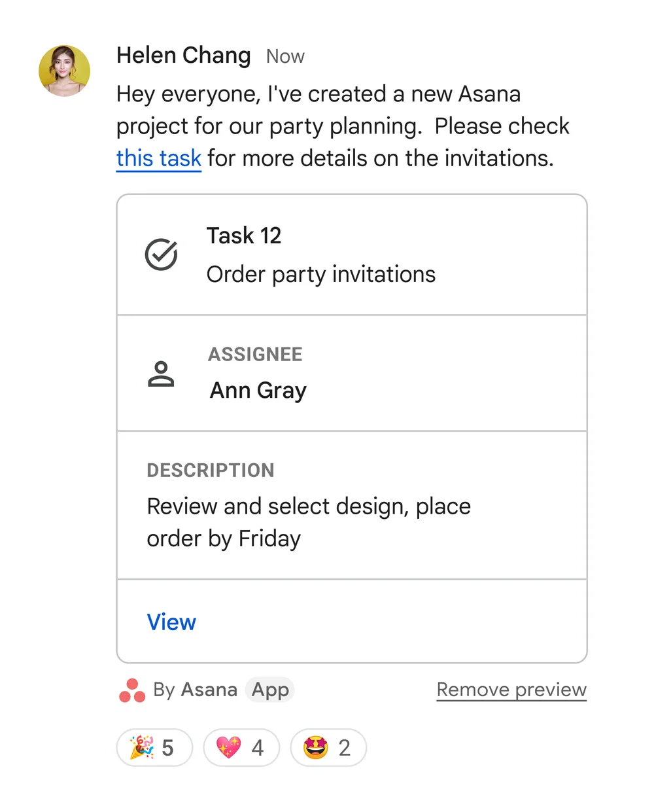Click the 'App' badge label
The image size is (654, 812).
[270, 690]
